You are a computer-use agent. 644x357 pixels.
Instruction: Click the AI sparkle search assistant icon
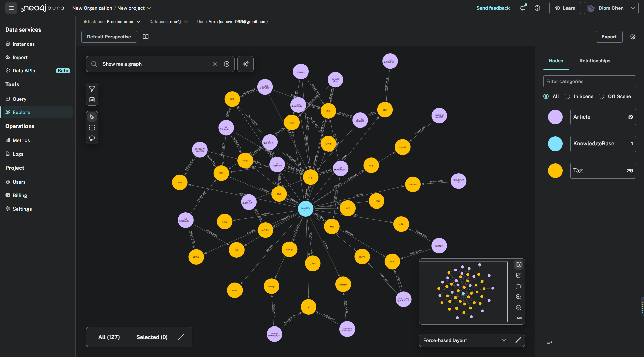[246, 64]
